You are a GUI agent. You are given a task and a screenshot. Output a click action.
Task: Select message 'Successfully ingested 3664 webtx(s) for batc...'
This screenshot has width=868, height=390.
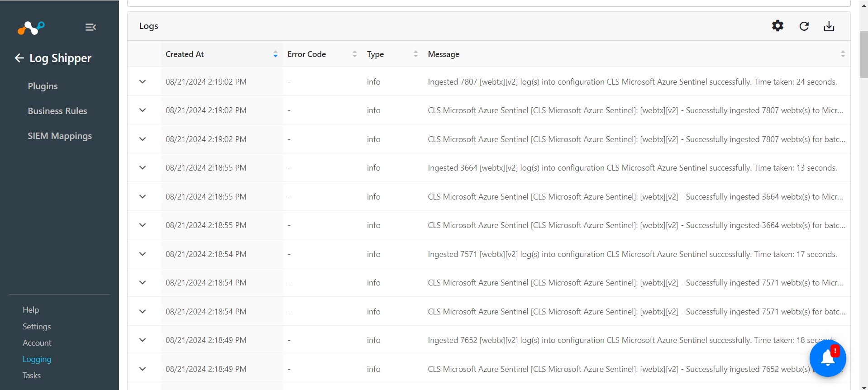pos(636,225)
